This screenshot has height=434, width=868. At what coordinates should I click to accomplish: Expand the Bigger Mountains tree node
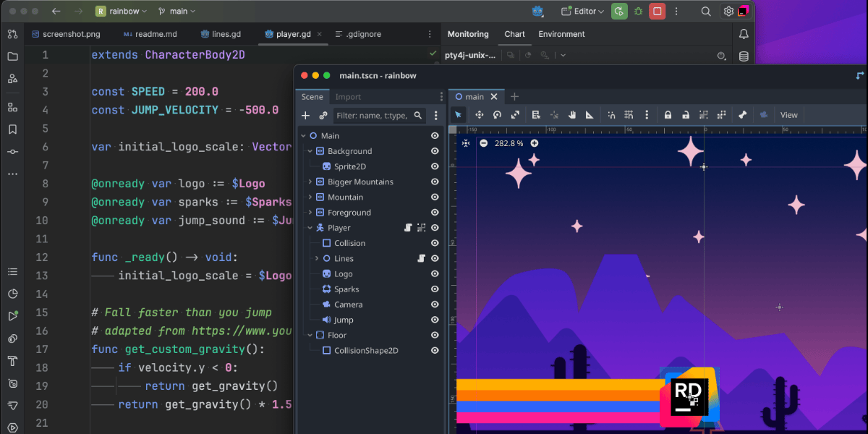310,182
